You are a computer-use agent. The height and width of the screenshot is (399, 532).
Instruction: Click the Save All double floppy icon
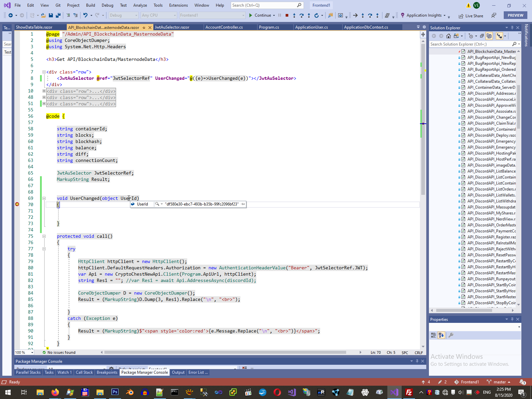pos(58,15)
